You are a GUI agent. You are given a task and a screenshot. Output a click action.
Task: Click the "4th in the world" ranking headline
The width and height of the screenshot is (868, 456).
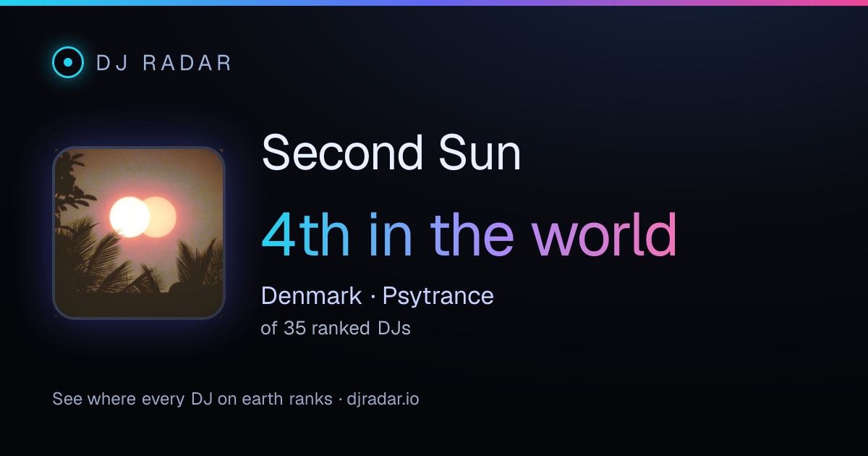tap(469, 235)
